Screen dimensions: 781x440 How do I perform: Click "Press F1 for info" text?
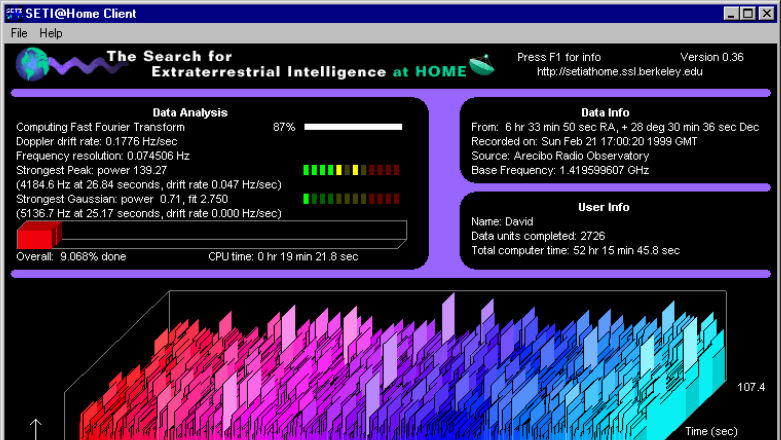tap(559, 57)
